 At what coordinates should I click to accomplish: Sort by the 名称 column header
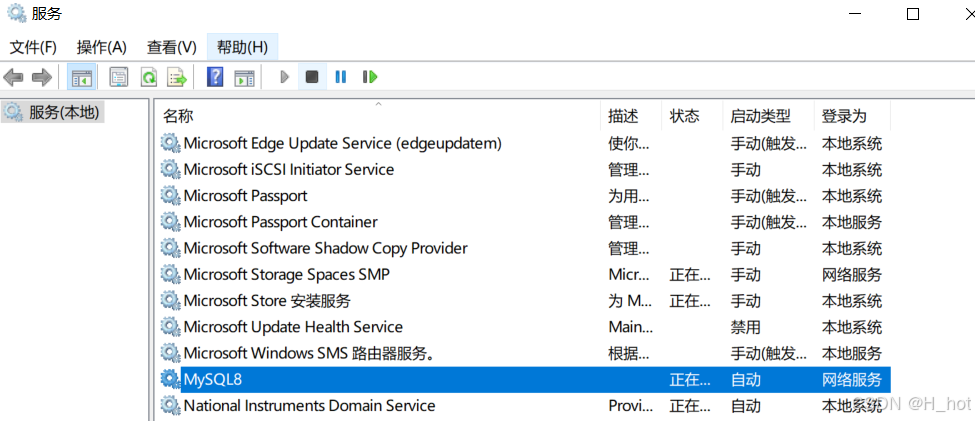point(377,115)
